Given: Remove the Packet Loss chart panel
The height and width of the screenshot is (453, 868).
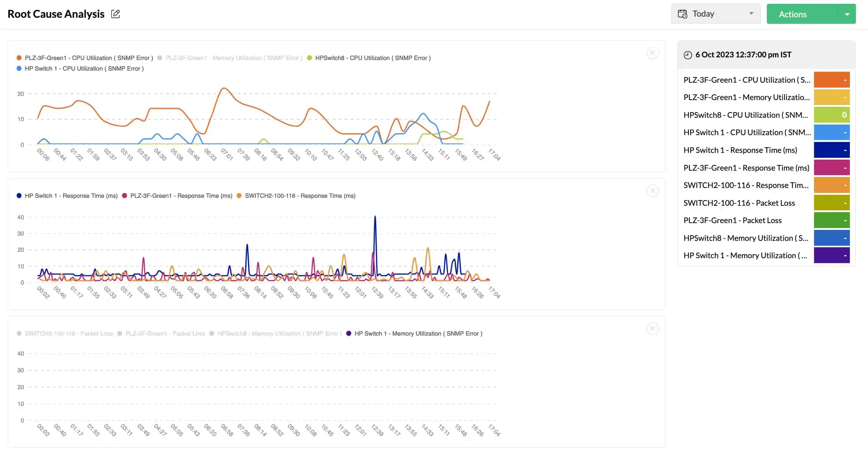Looking at the screenshot, I should click(x=653, y=329).
